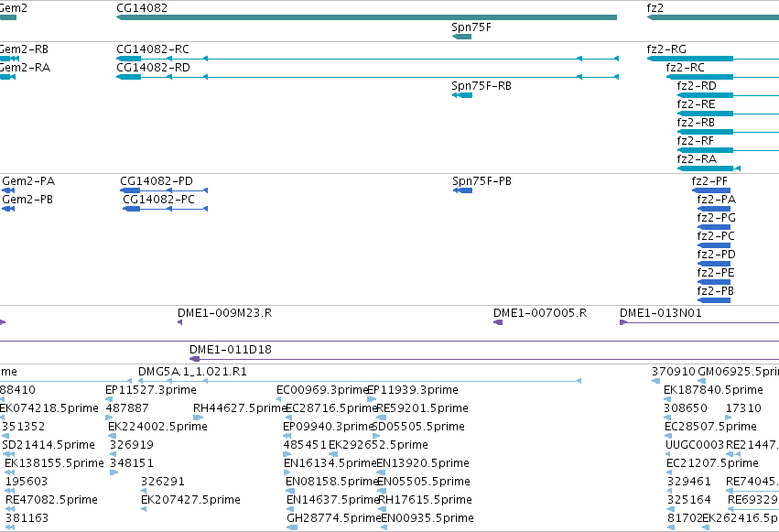779x532 pixels.
Task: Select the RE47082.5prime EST label
Action: pos(51,501)
